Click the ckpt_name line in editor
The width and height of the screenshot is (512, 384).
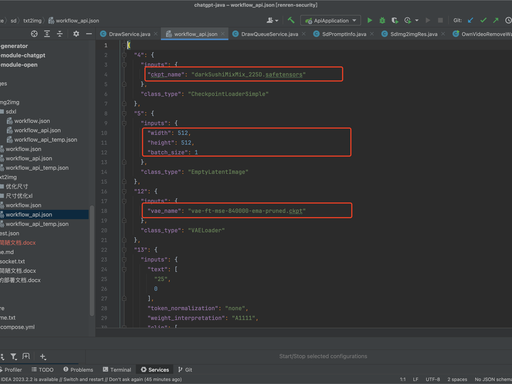pos(226,74)
